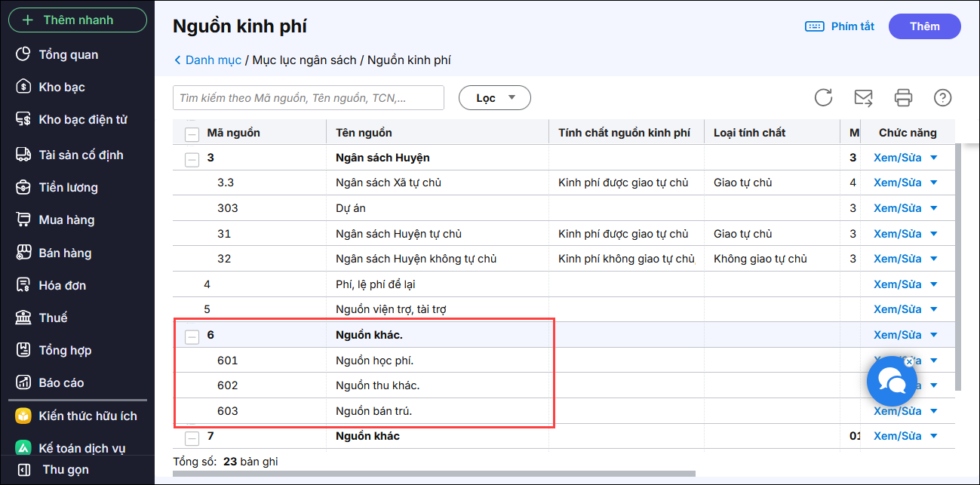
Task: Open dropdown arrow for Nguồn bán trú. row
Action: (x=934, y=411)
